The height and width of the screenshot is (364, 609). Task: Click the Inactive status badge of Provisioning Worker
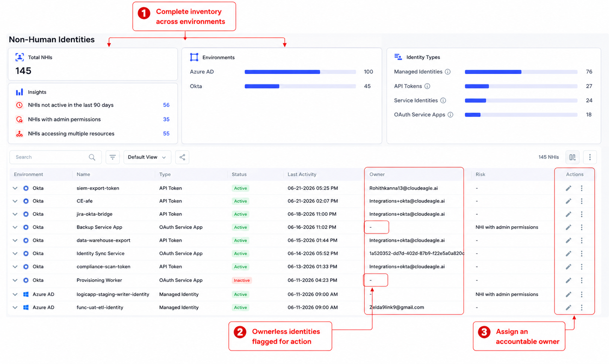point(242,280)
